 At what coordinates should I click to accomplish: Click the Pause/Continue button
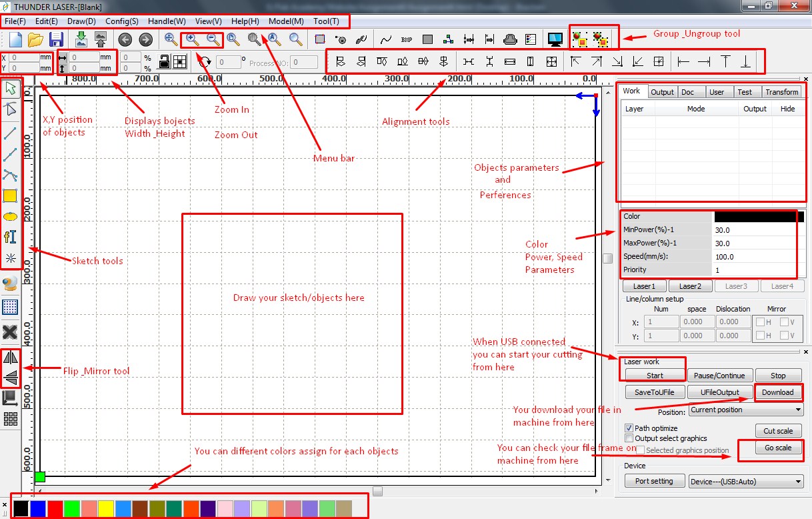pyautogui.click(x=720, y=376)
